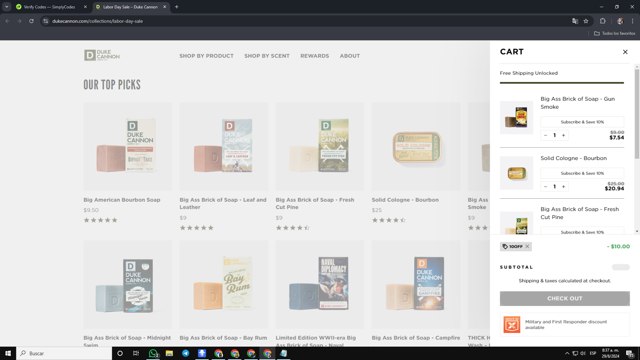Open Solid Cologne - Bourbon title in cart

(573, 158)
